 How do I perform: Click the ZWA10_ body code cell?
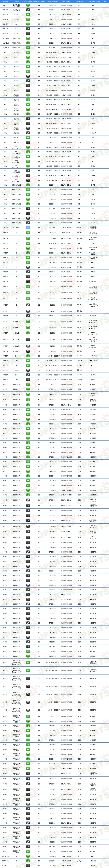point(79,228)
